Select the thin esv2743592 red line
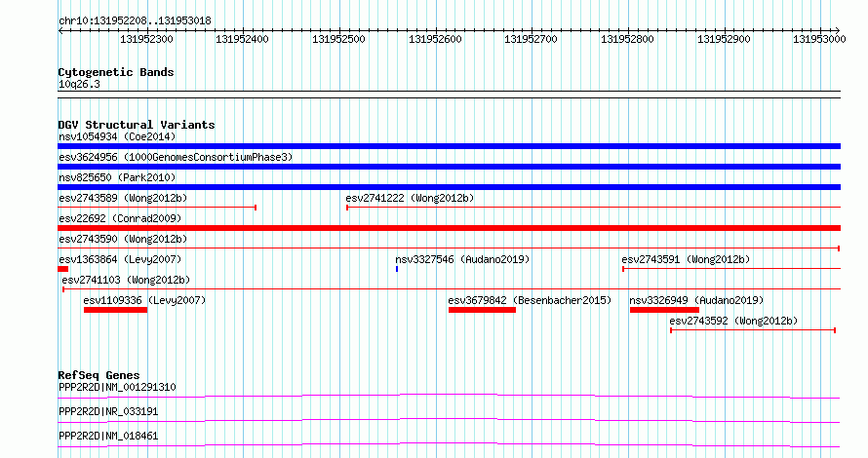Screen dimensions: 868x458 coord(753,330)
